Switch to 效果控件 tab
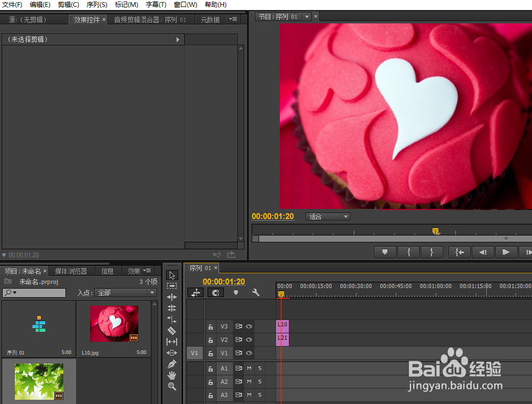This screenshot has width=532, height=404. tap(87, 20)
